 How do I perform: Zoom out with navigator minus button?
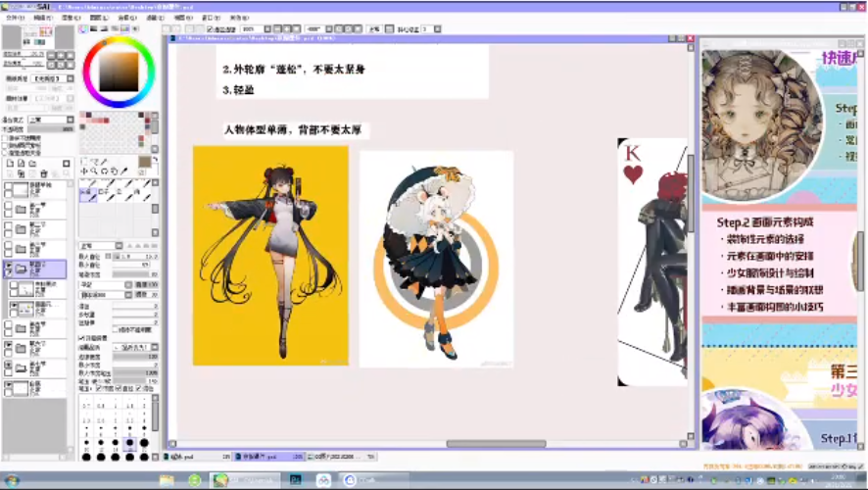point(52,55)
